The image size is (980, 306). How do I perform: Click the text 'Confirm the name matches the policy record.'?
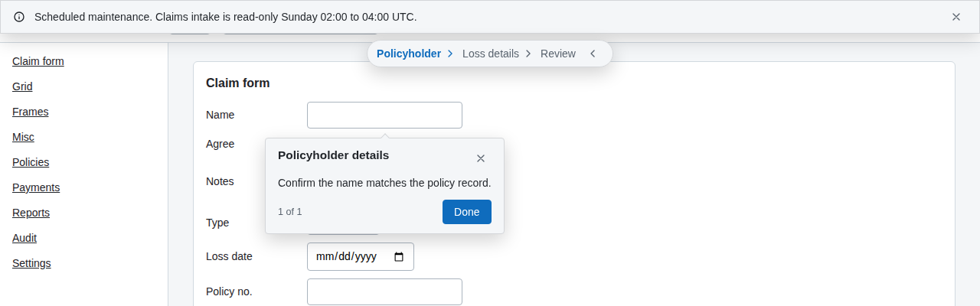click(384, 183)
